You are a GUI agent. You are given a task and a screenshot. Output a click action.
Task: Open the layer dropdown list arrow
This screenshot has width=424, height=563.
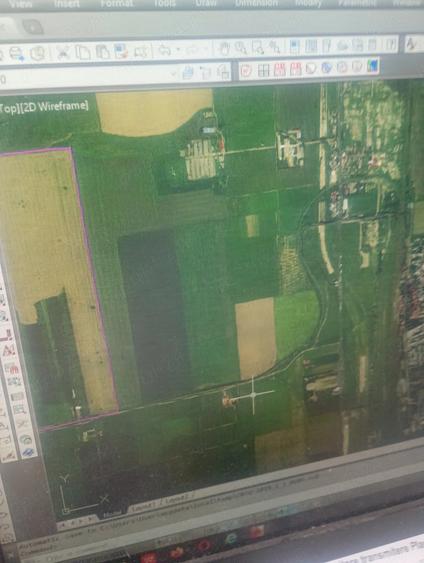click(174, 74)
